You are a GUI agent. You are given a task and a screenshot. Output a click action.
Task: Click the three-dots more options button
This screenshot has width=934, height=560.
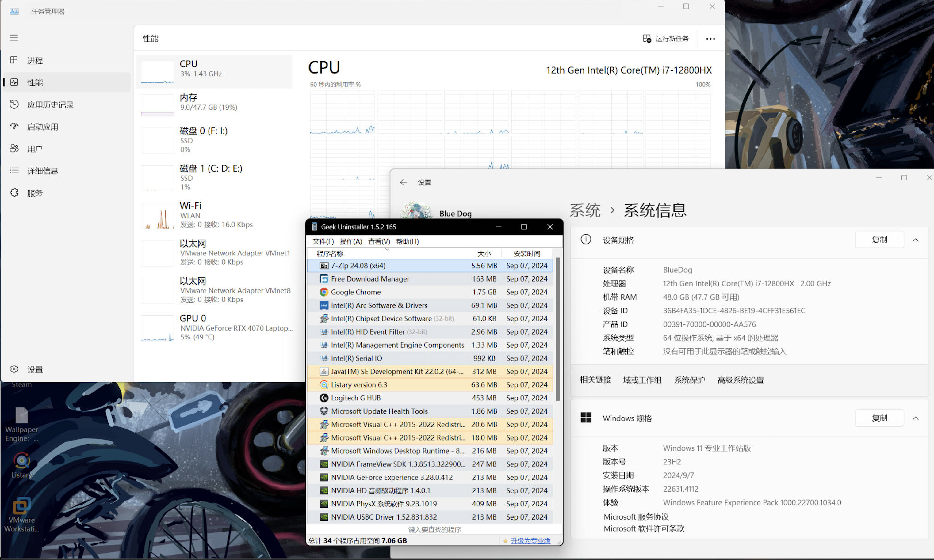pyautogui.click(x=710, y=39)
